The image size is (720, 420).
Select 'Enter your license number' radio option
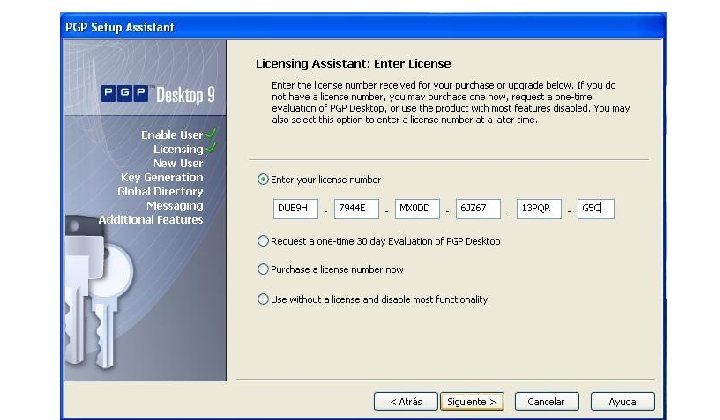(263, 179)
